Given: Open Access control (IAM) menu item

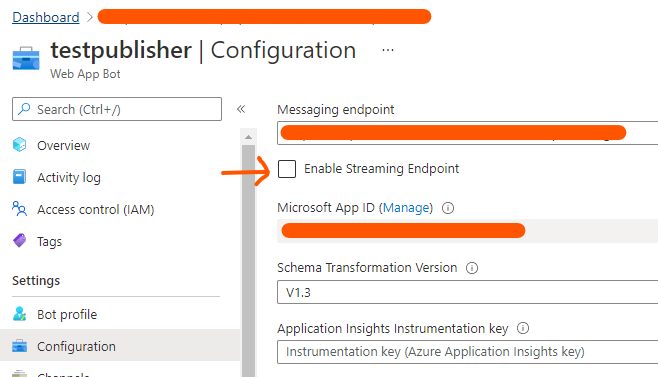Looking at the screenshot, I should pos(96,209).
